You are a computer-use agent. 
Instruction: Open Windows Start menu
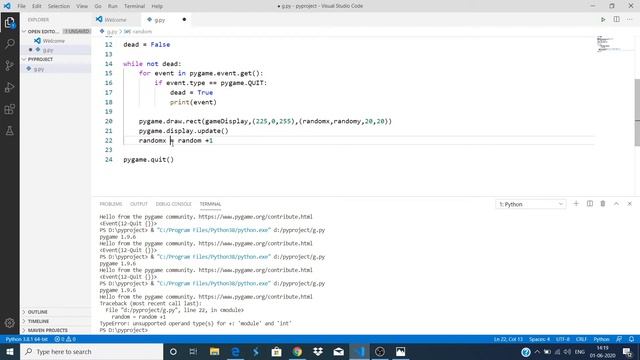click(10, 351)
